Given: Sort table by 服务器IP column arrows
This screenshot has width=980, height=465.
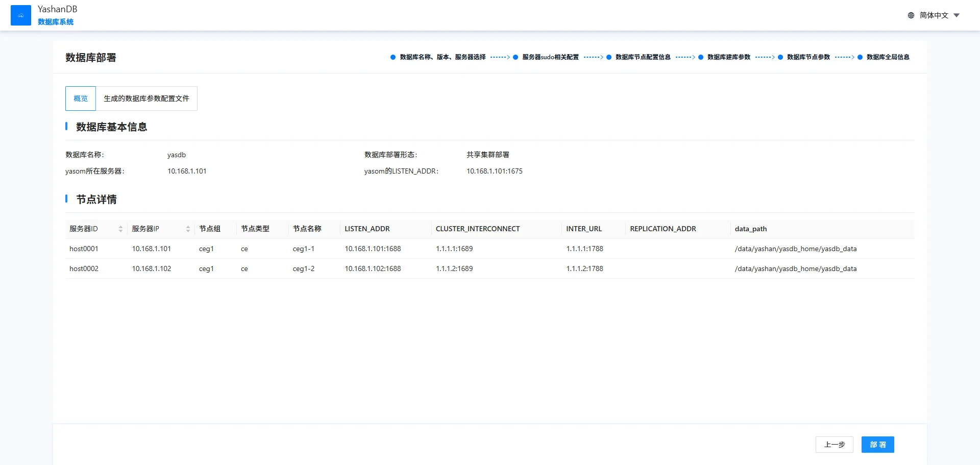Looking at the screenshot, I should pyautogui.click(x=188, y=229).
